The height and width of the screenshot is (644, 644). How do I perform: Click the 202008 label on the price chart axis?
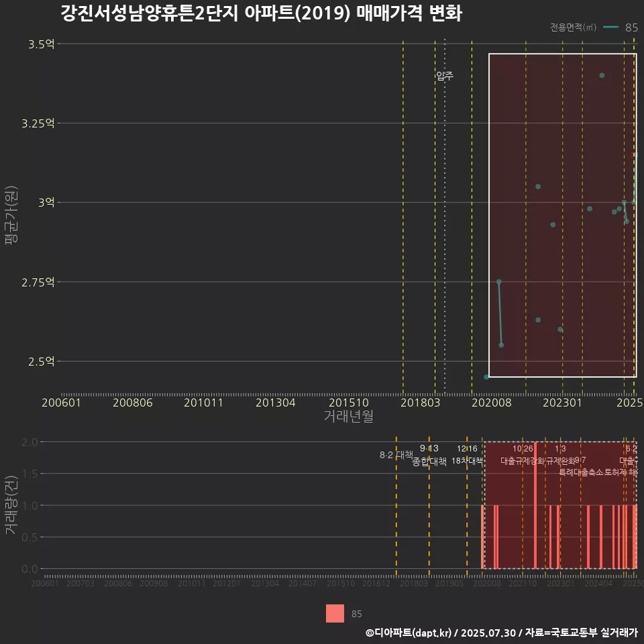[492, 402]
